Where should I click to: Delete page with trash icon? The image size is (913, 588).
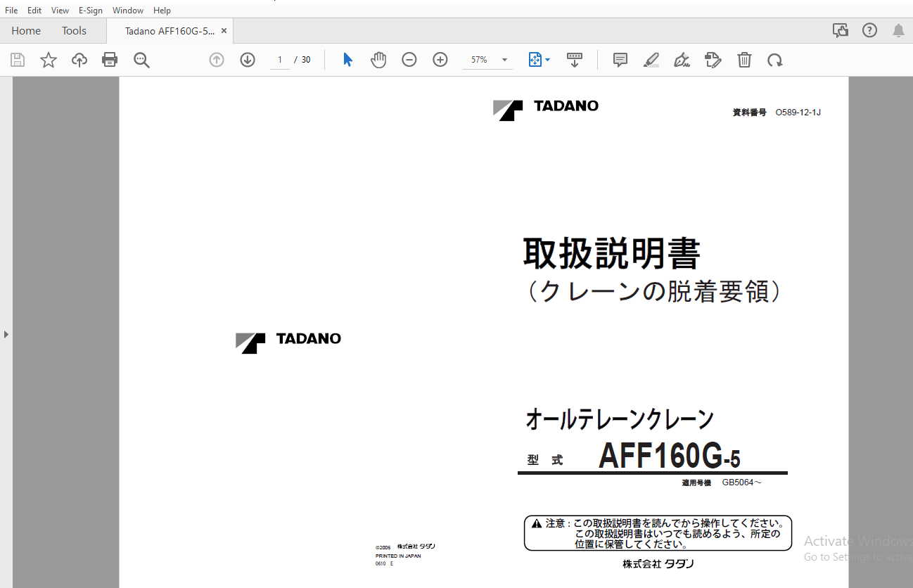pos(744,60)
